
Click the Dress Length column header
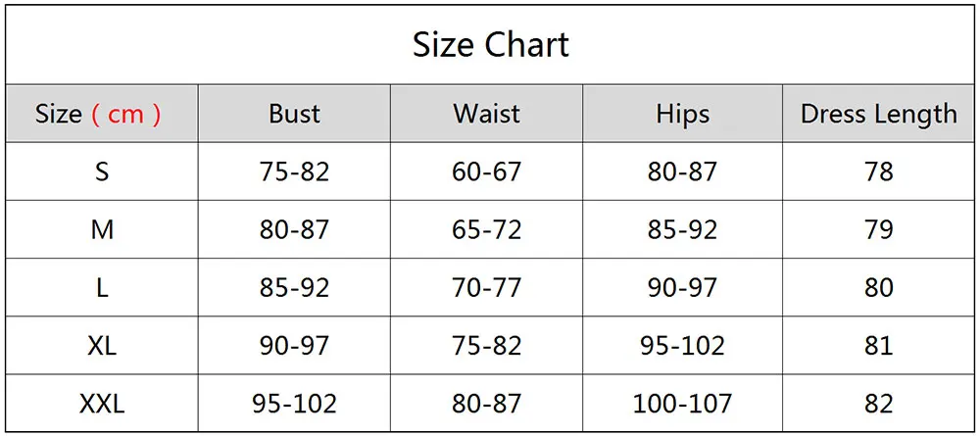[x=878, y=114]
